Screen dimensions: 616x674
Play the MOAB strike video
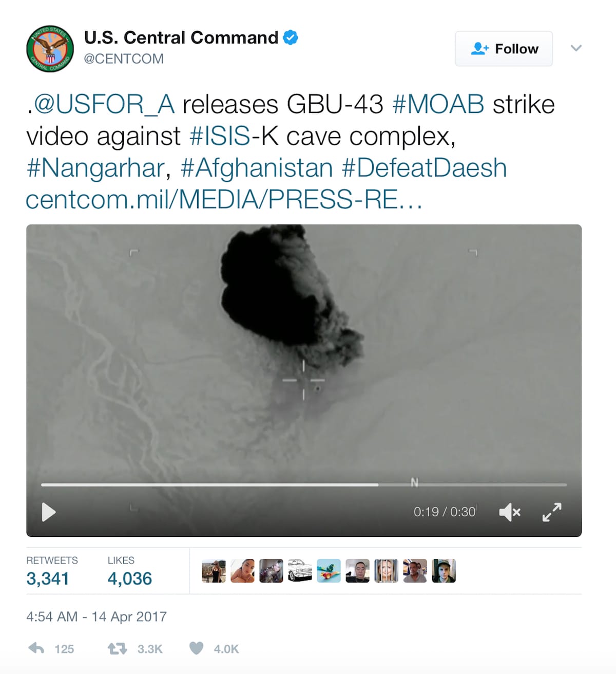click(x=48, y=512)
